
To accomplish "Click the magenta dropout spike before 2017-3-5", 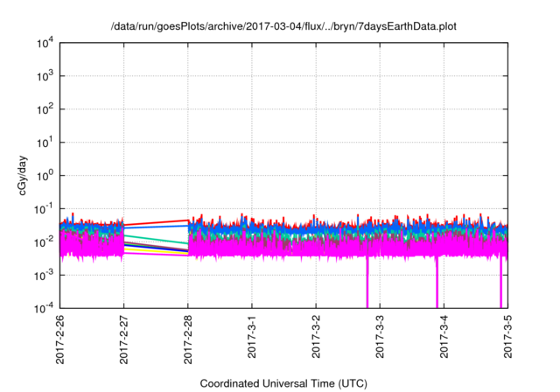I will 500,282.
